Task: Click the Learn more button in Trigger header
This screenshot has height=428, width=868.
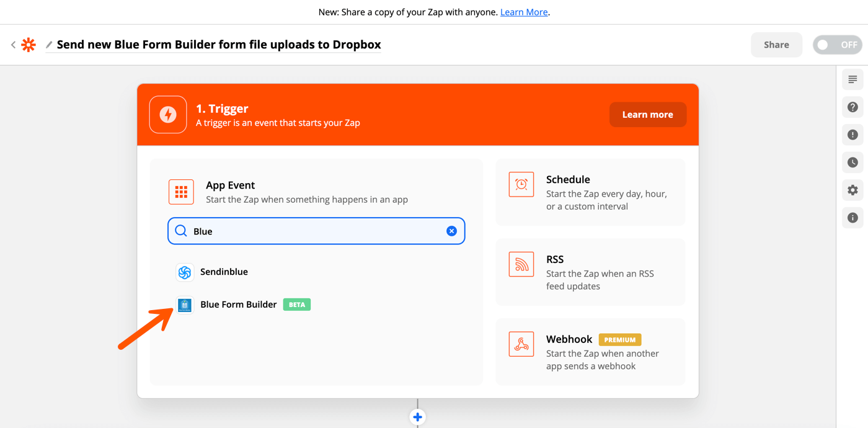Action: click(x=647, y=114)
